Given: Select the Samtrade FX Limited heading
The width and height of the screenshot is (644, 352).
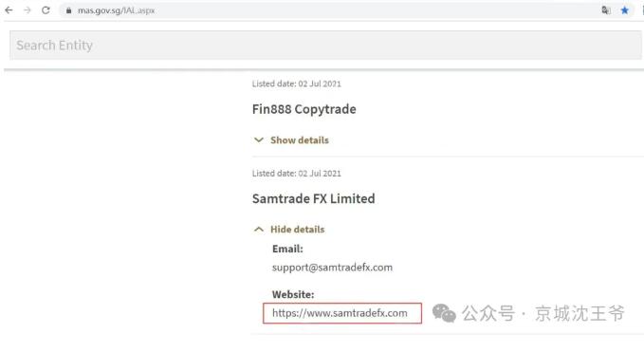Looking at the screenshot, I should (313, 199).
